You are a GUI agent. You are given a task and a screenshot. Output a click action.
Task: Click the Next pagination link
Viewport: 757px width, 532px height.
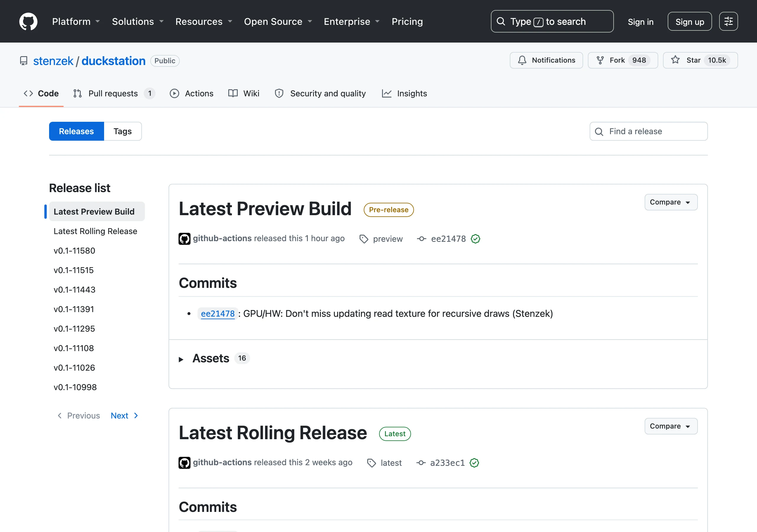(124, 416)
